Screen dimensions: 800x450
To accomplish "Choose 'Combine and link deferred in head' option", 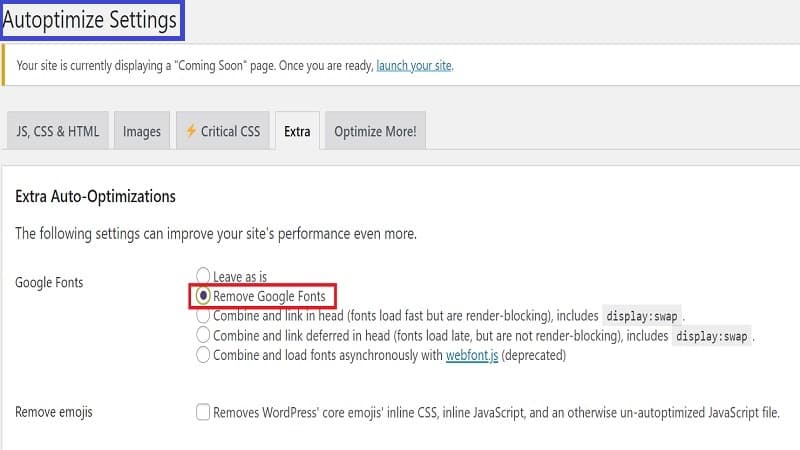I will click(204, 335).
